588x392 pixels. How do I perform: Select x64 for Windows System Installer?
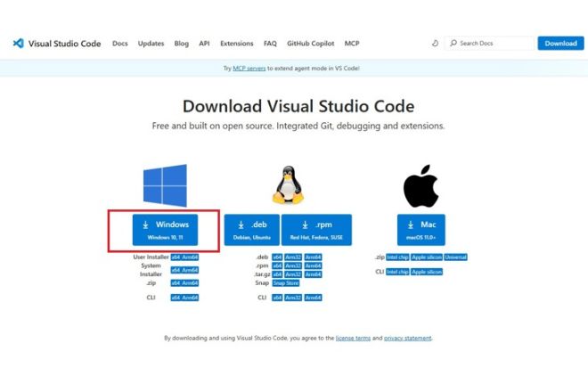coord(176,270)
